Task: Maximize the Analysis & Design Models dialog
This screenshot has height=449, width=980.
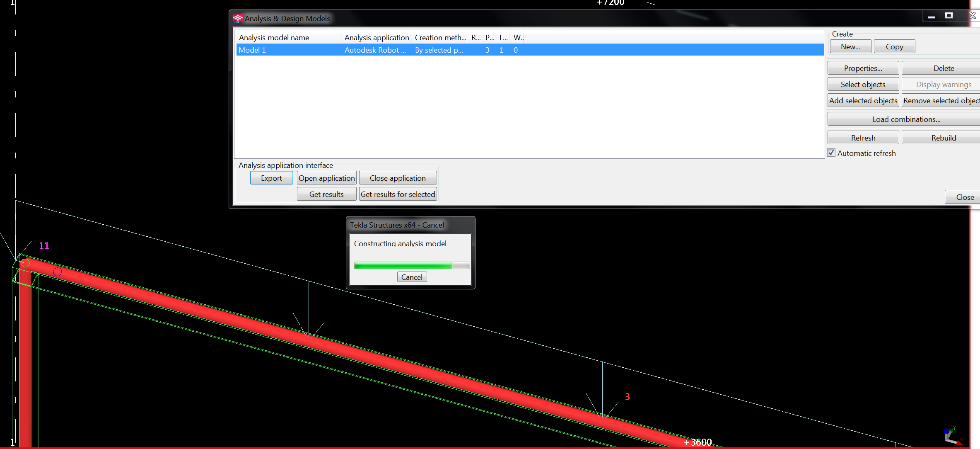Action: point(949,16)
